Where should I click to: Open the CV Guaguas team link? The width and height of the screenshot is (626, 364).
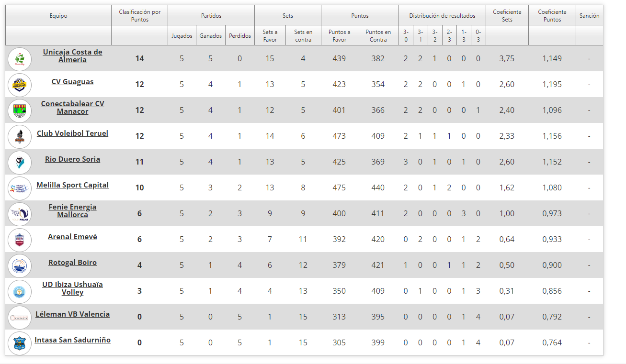point(72,82)
